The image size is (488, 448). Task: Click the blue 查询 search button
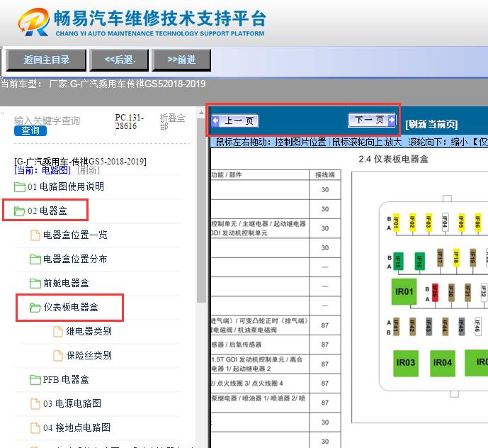click(x=30, y=131)
